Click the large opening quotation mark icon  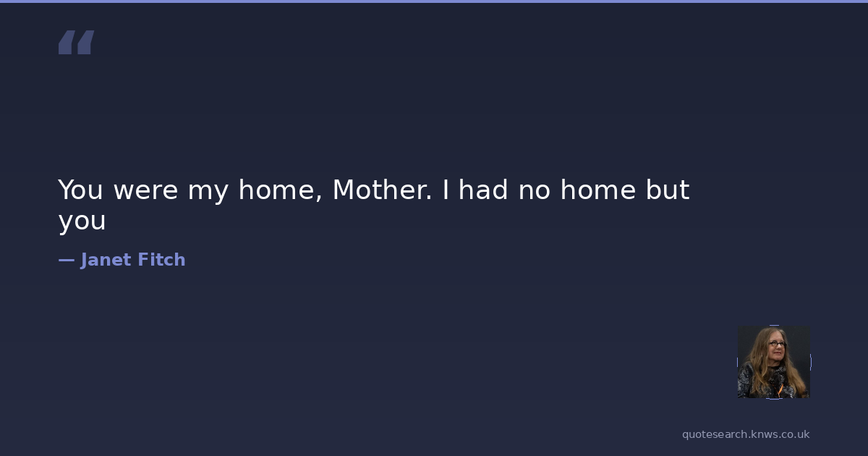76,42
